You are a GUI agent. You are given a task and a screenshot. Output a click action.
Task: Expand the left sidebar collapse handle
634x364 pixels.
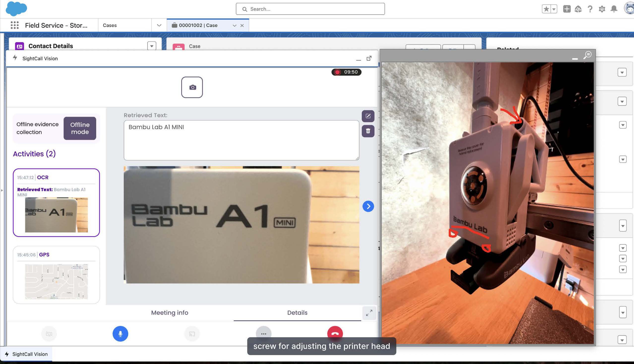pos(2,190)
